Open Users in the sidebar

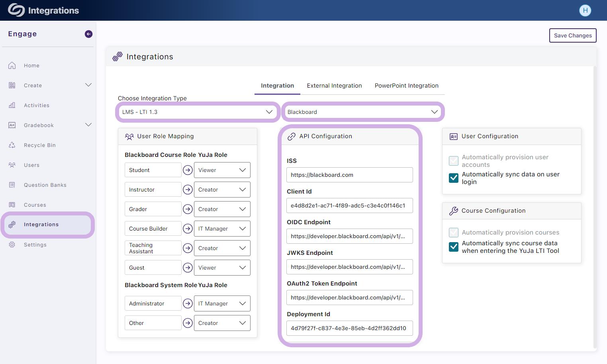click(31, 165)
